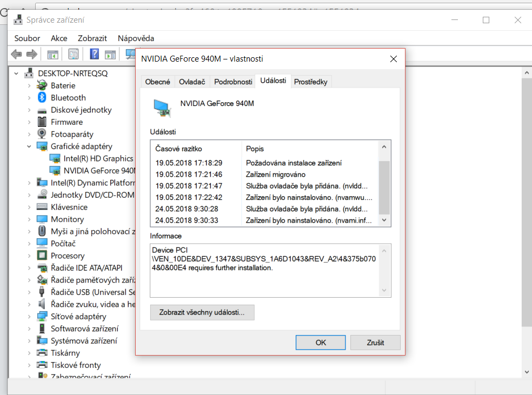
Task: Click the Síťové adaptéry network icon
Action: coord(42,316)
